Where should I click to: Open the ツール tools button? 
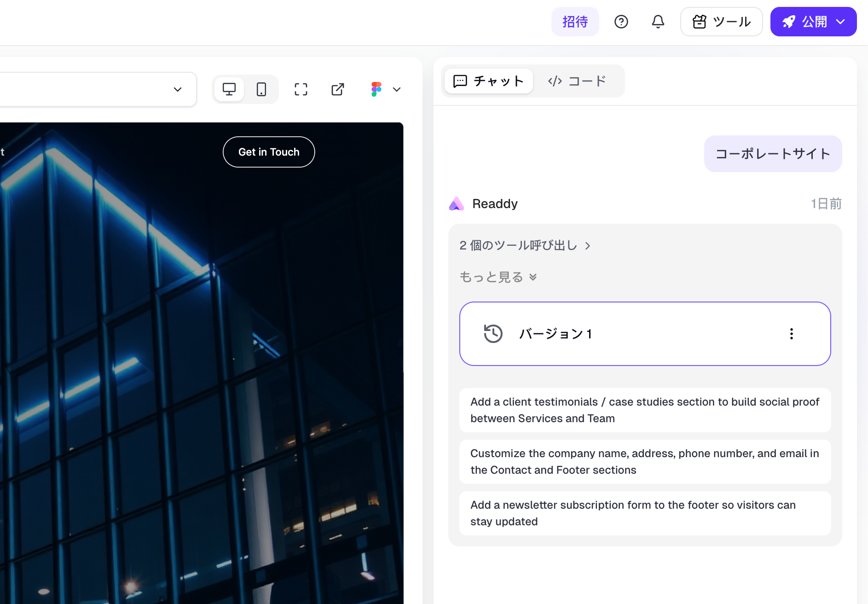tap(722, 22)
